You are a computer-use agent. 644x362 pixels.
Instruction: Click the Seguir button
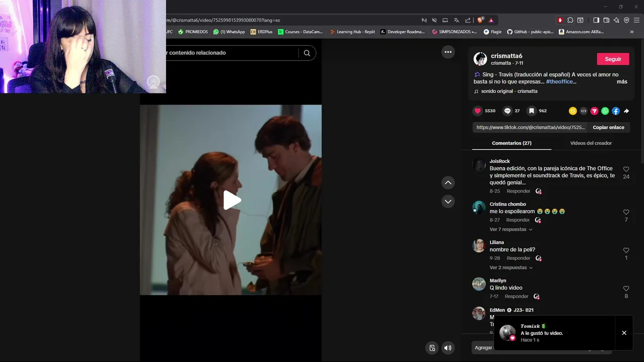point(613,59)
